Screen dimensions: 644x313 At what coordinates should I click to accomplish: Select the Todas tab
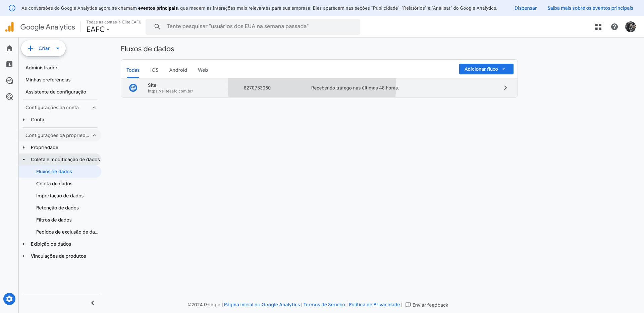click(x=133, y=70)
